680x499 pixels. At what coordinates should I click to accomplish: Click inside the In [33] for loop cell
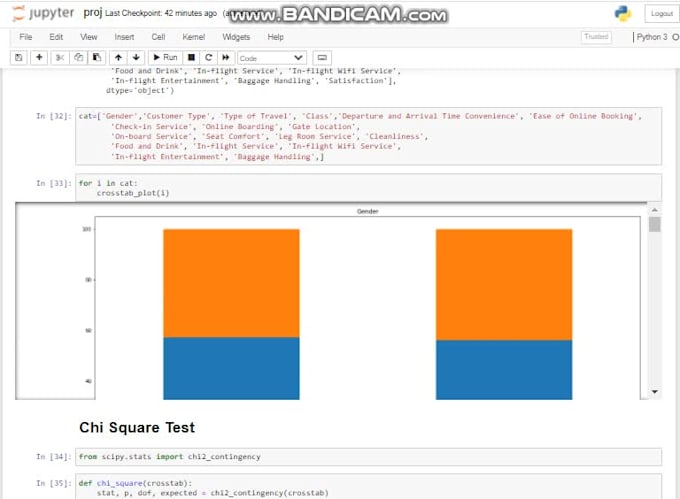369,188
